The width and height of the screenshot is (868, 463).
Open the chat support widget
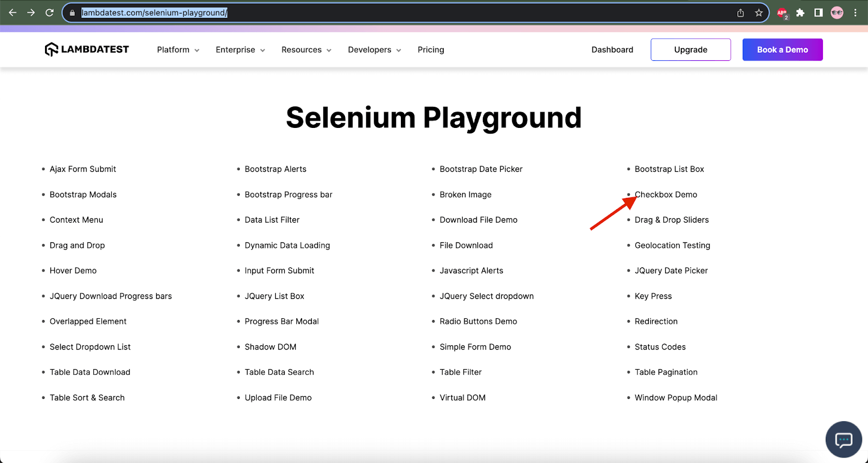[844, 440]
